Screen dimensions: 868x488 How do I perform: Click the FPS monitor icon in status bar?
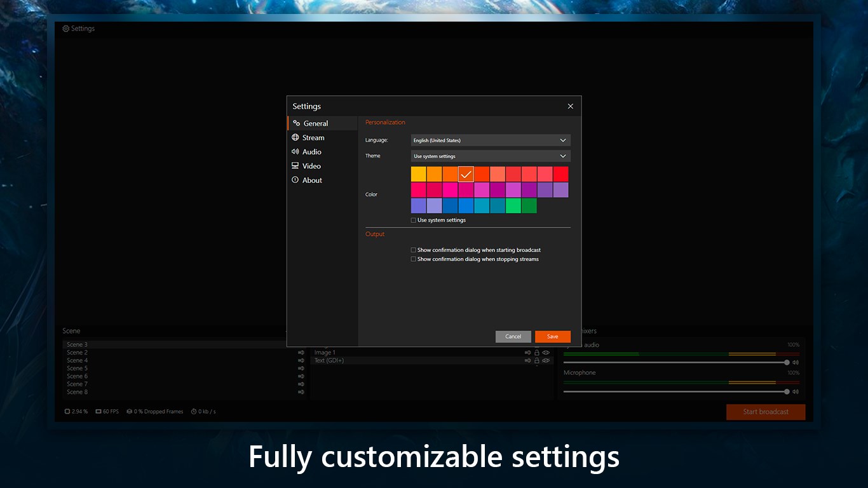(x=98, y=412)
